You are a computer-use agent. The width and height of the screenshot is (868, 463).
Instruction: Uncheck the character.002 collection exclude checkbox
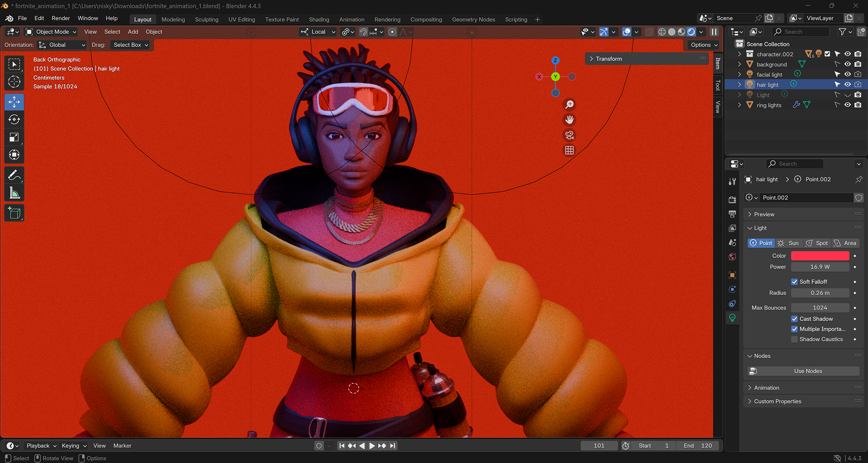tap(827, 54)
